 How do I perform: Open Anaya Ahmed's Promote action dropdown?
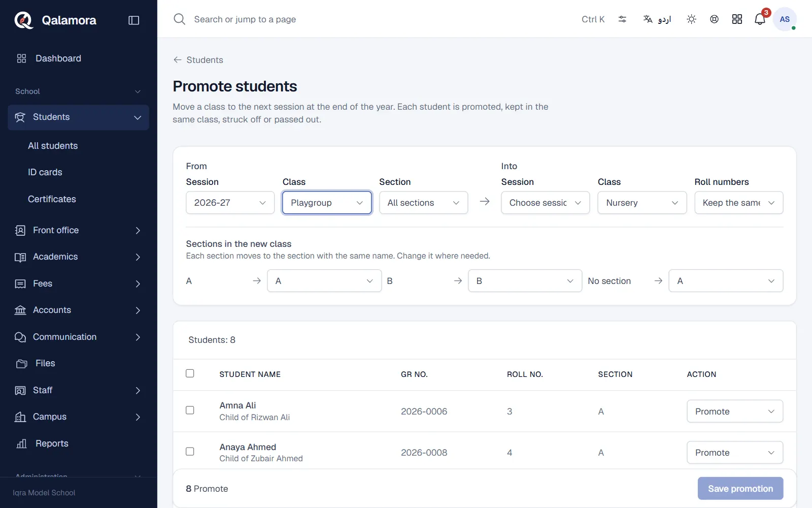click(735, 453)
